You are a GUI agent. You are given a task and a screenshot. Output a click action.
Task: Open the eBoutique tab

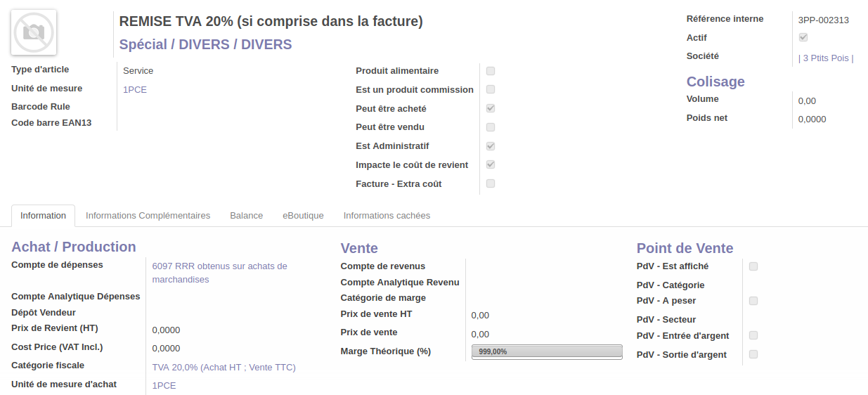303,216
